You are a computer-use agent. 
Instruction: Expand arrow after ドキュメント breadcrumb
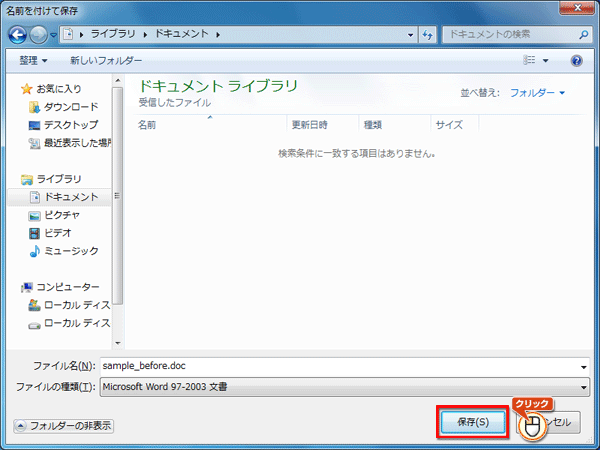click(x=218, y=34)
